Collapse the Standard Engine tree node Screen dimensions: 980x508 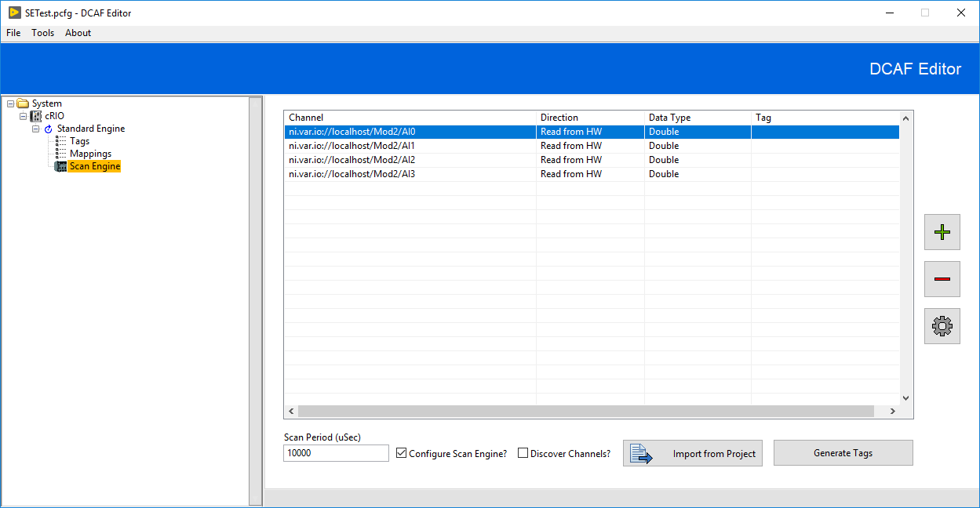pos(35,129)
